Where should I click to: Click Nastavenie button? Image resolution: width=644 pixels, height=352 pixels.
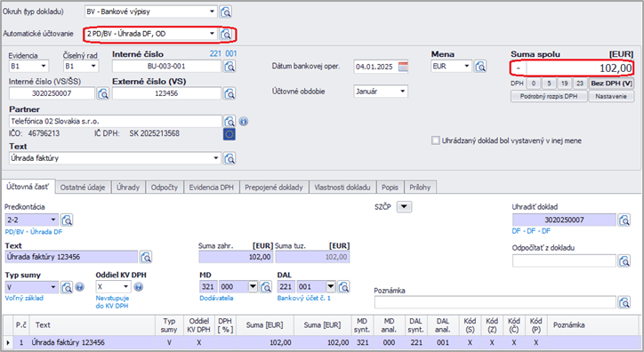(611, 96)
